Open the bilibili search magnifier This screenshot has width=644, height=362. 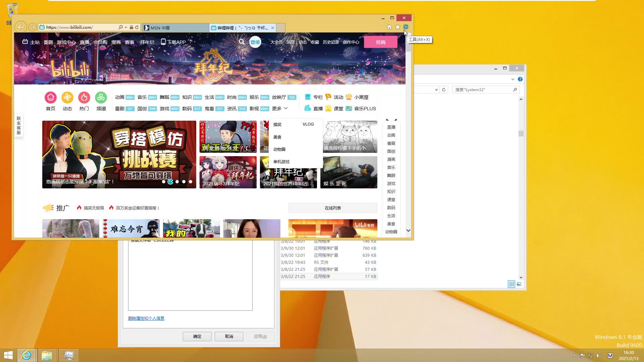click(242, 42)
